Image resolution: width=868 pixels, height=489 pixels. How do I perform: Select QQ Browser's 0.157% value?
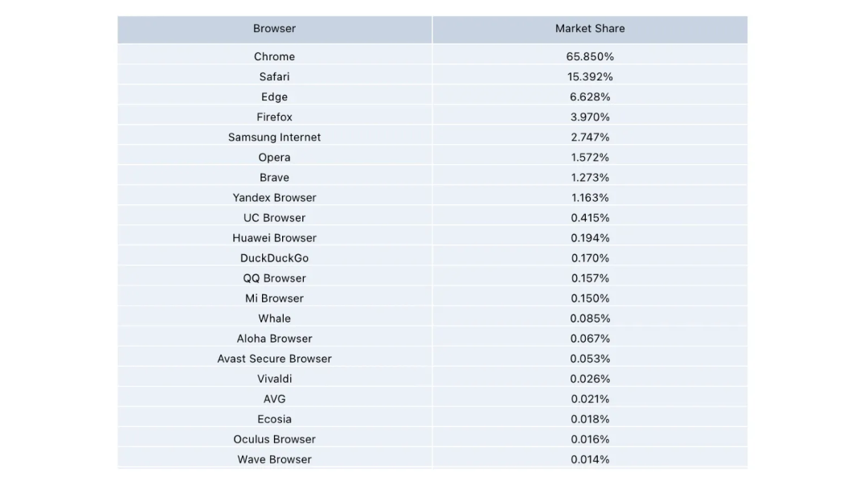coord(590,277)
